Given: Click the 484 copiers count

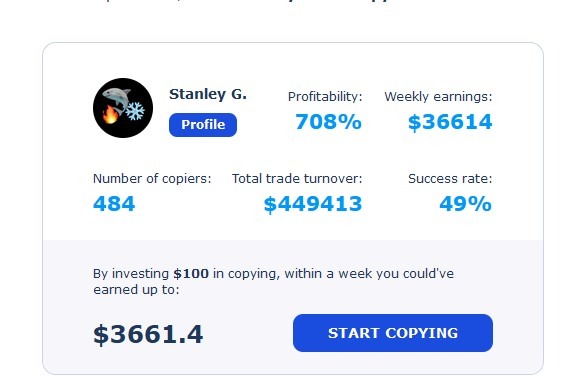Looking at the screenshot, I should [x=114, y=204].
